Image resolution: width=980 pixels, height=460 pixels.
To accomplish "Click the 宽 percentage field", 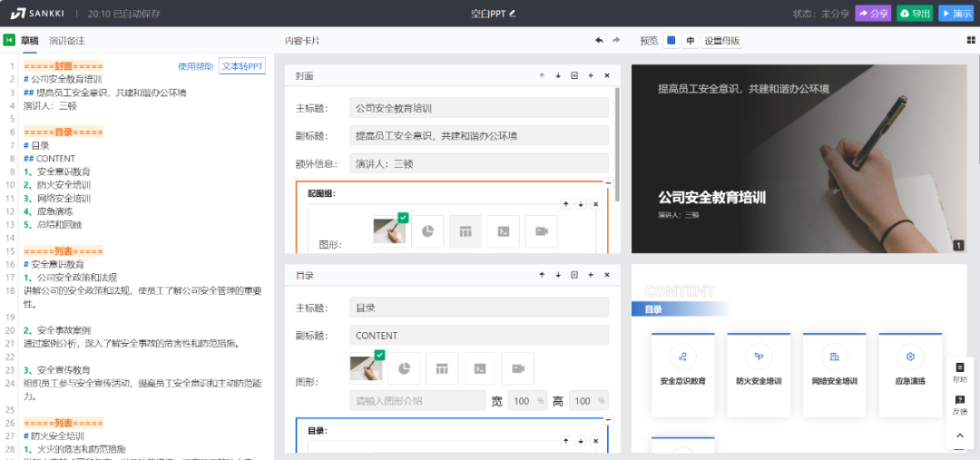I will click(x=527, y=401).
